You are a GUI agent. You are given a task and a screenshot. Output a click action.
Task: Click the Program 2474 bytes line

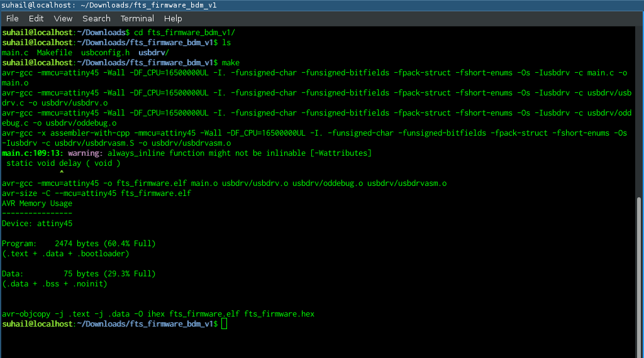pyautogui.click(x=79, y=244)
